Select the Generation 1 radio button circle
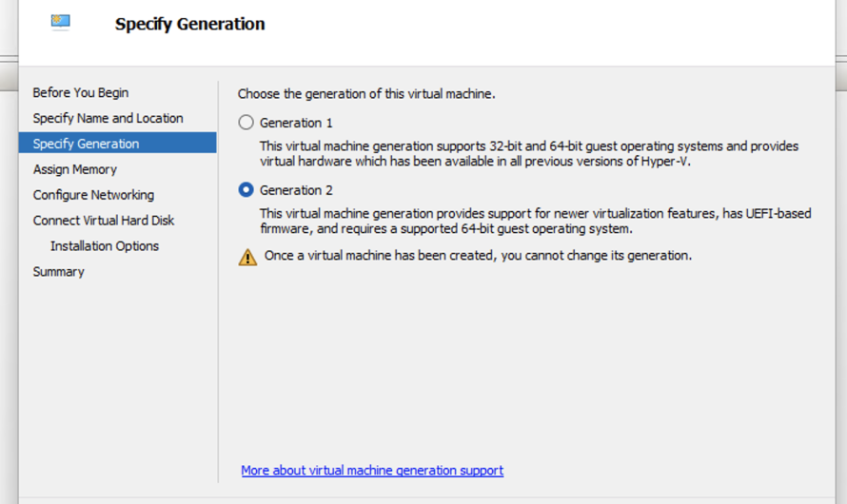The width and height of the screenshot is (847, 504). click(246, 123)
